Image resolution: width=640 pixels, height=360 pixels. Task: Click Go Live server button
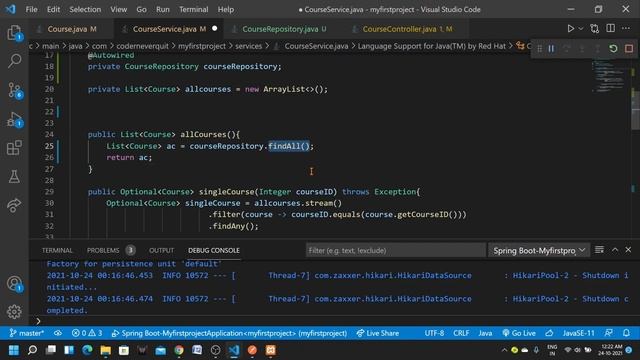point(518,333)
